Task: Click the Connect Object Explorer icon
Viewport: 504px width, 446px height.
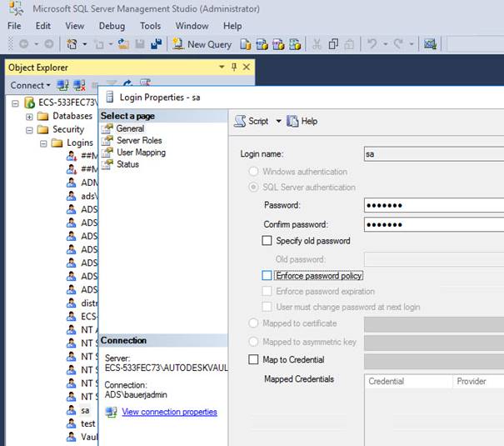Action: click(x=62, y=85)
